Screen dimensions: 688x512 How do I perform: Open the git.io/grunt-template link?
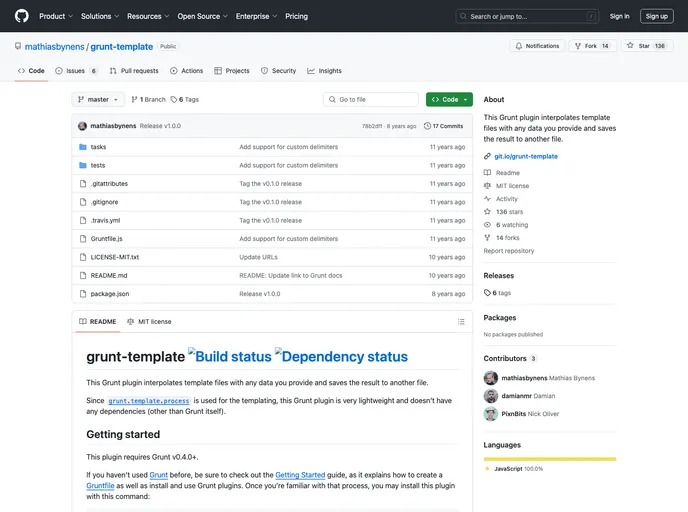point(526,156)
